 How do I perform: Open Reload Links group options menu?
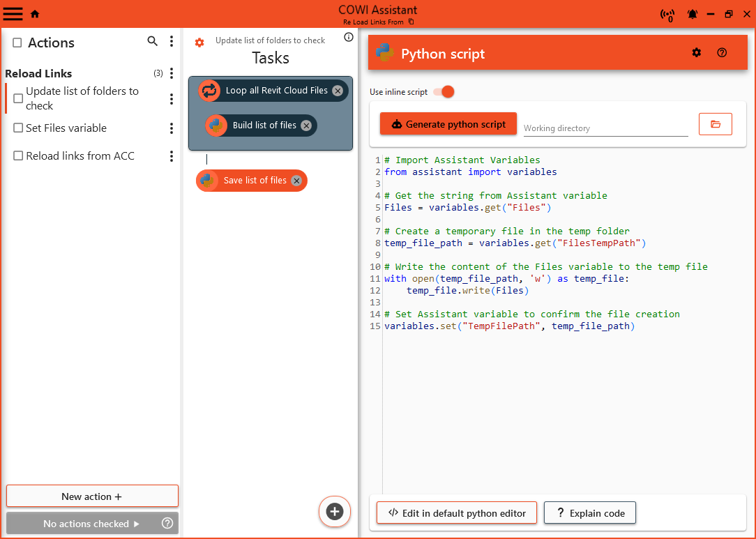[x=172, y=73]
